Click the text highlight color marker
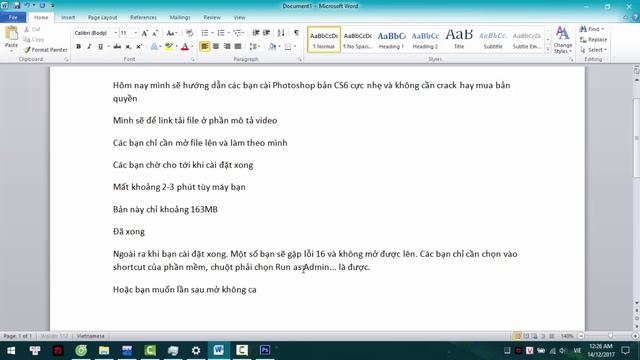Screen dimensions: 640x360 point(168,47)
